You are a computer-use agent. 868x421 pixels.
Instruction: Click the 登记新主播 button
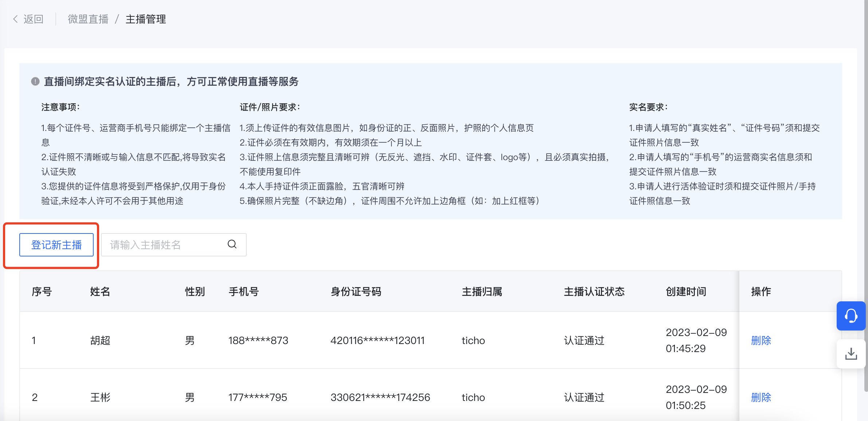point(56,245)
